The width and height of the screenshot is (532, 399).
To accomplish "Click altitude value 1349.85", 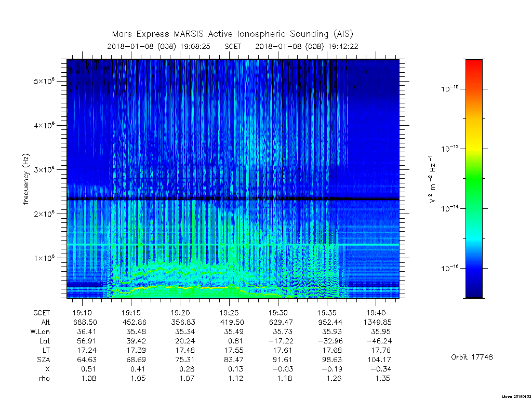I will [x=377, y=322].
